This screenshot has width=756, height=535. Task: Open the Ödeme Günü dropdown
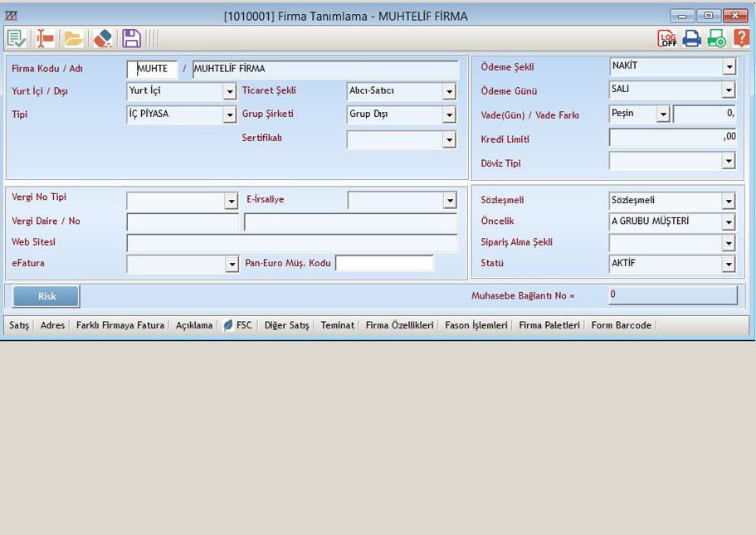coord(729,90)
